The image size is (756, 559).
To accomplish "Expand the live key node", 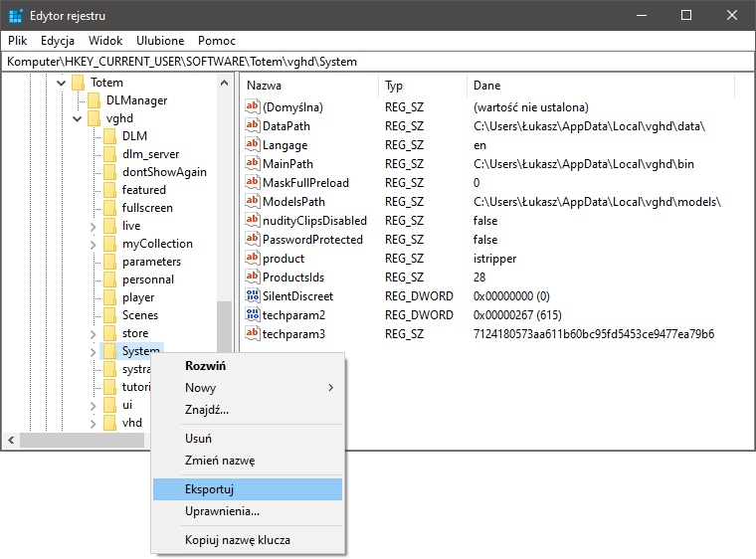I will [x=94, y=226].
